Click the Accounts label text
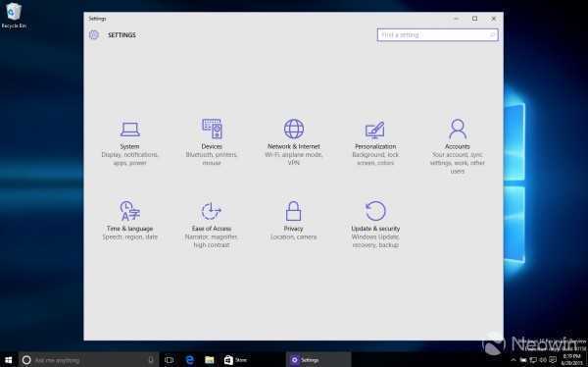 [457, 146]
